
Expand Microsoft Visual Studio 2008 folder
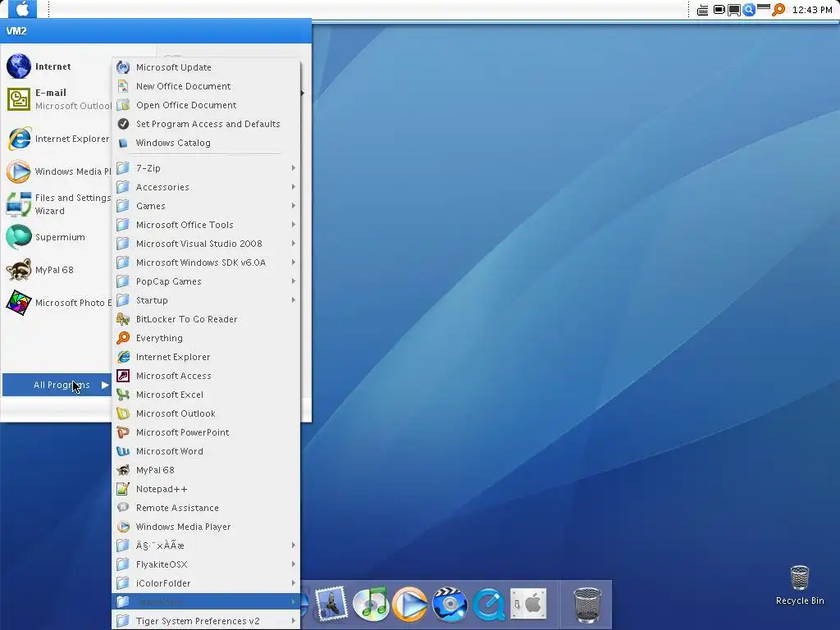pyautogui.click(x=206, y=244)
